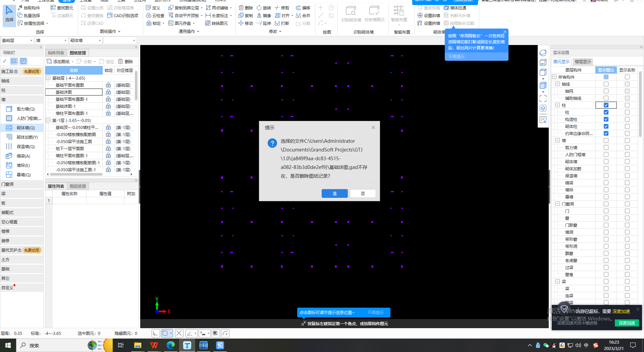This screenshot has height=352, width=644.
Task: Click the 云检查 tool
Action: (155, 15)
